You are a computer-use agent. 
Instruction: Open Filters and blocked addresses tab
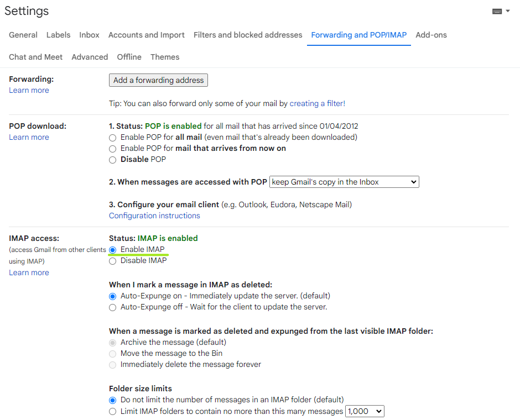(248, 35)
